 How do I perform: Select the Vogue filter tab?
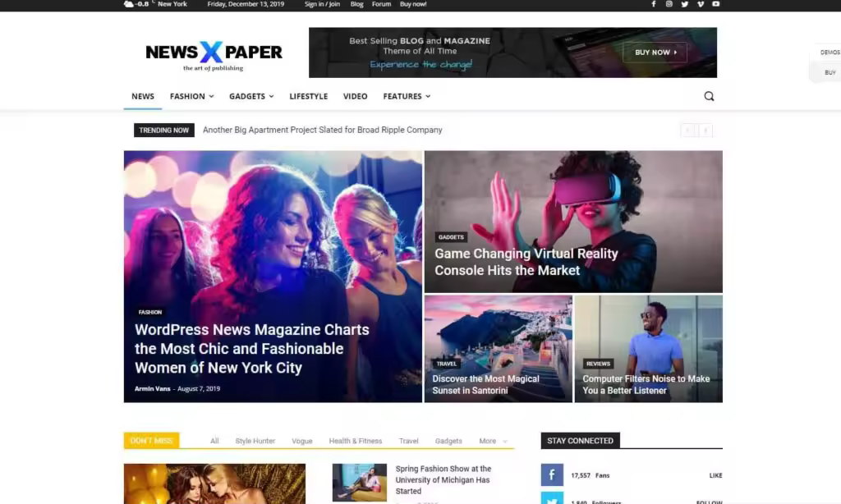point(302,441)
